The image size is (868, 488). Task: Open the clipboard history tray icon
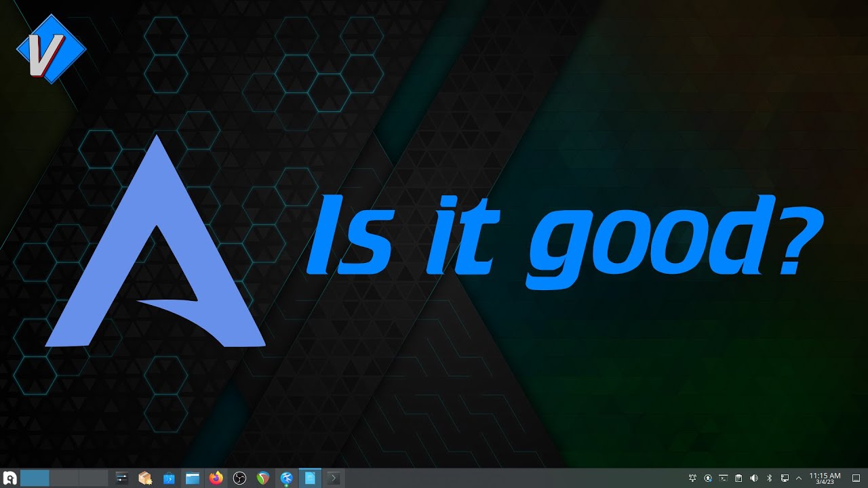pos(738,479)
